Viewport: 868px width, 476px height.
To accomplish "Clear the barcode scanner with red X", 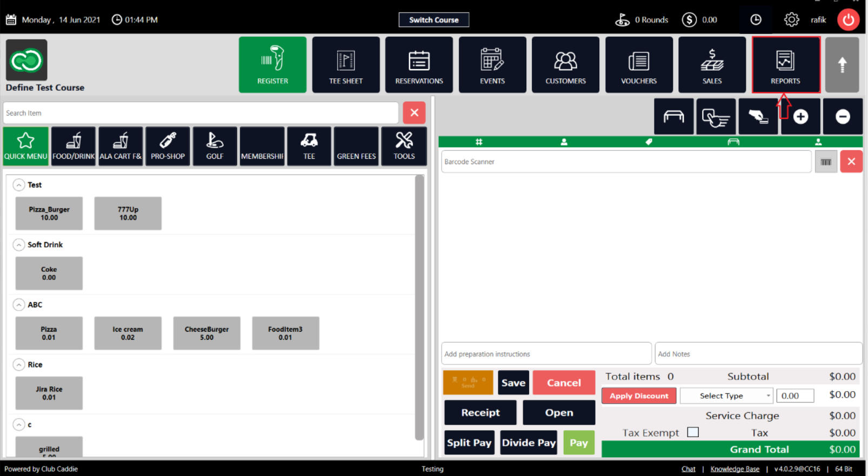I will (851, 162).
